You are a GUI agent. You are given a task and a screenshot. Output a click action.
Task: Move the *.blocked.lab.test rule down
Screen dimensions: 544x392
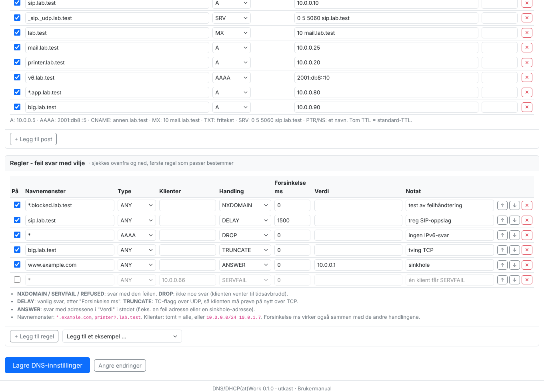515,205
